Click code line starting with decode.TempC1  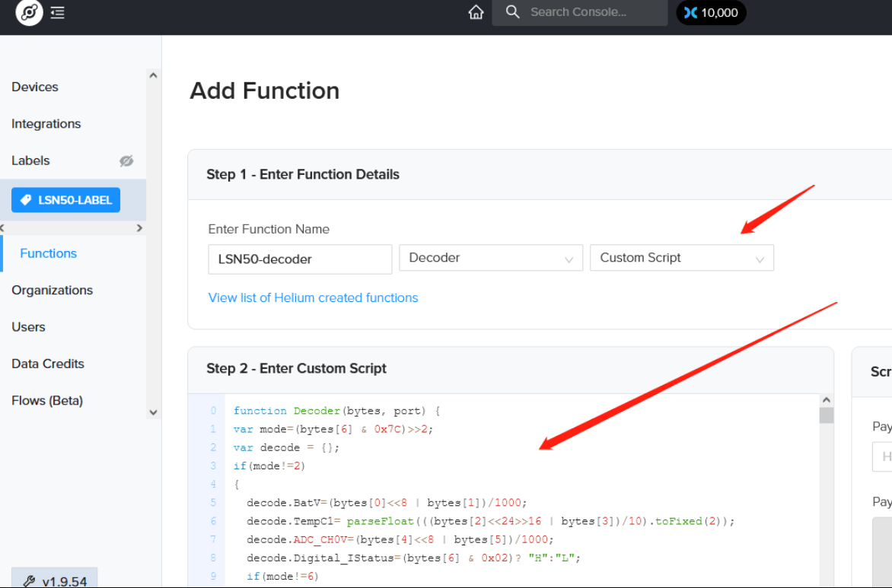[x=490, y=522]
